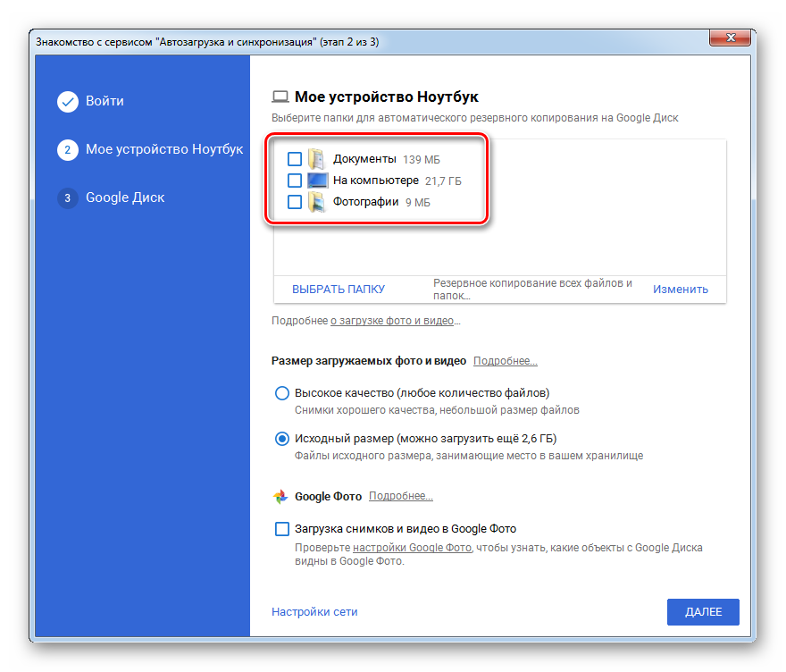Enable Загрузка снимков и видео в Google Фото
The width and height of the screenshot is (786, 672).
[282, 529]
